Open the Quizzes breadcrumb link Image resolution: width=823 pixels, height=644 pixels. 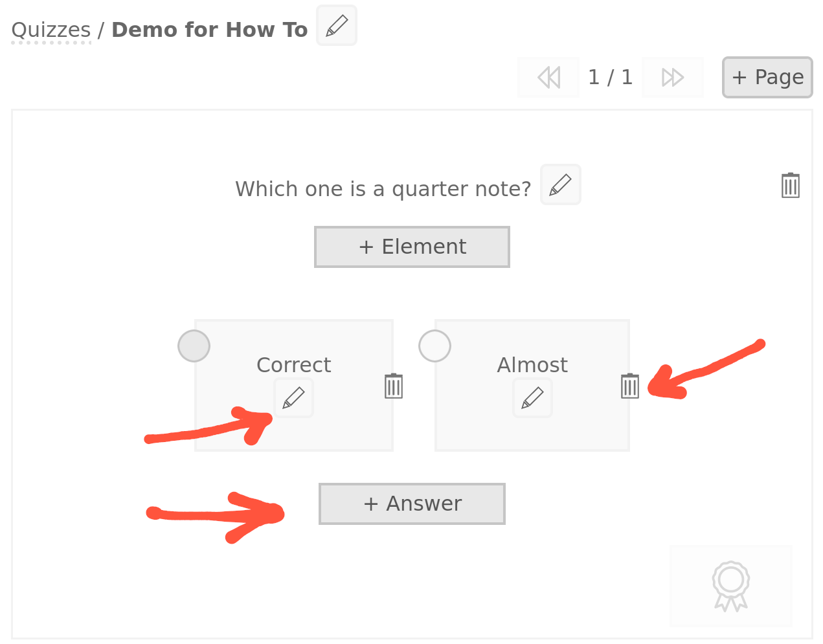tap(51, 30)
